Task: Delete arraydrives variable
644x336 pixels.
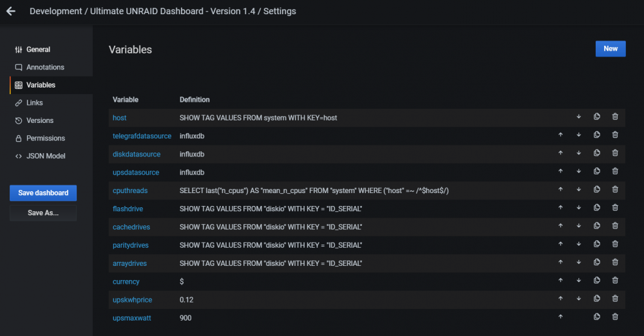Action: (615, 262)
